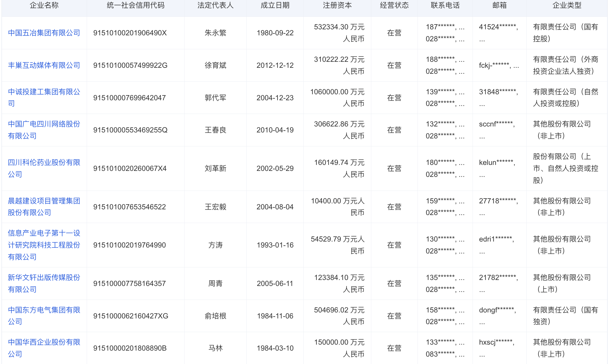The height and width of the screenshot is (364, 608).
Task: Click legal representative 马林
Action: click(x=215, y=348)
